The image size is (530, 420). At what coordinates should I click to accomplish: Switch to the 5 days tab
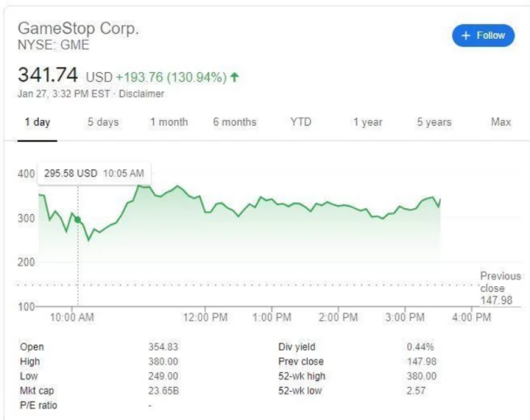click(103, 122)
